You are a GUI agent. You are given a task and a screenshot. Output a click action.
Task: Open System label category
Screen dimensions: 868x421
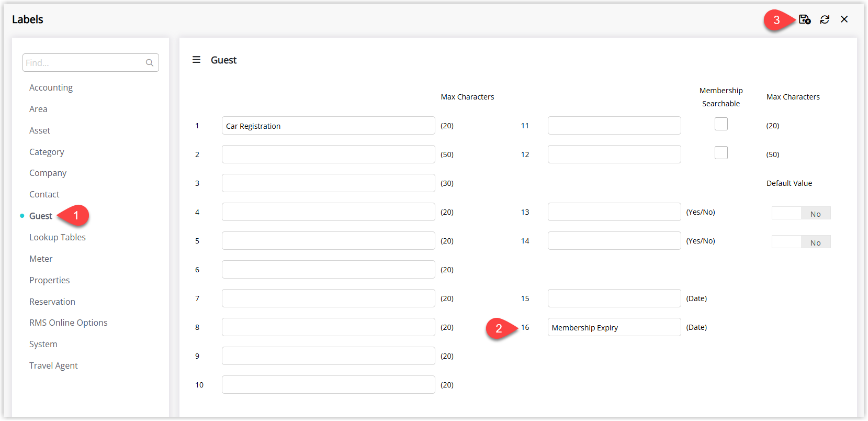pyautogui.click(x=43, y=344)
